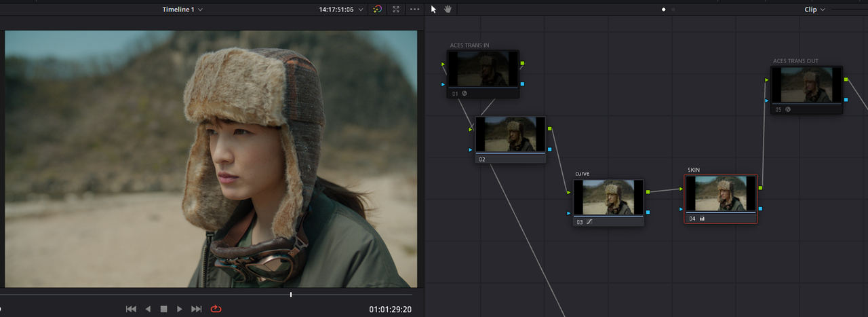Click green RGB input of node 02
This screenshot has width=868, height=317.
(x=471, y=129)
